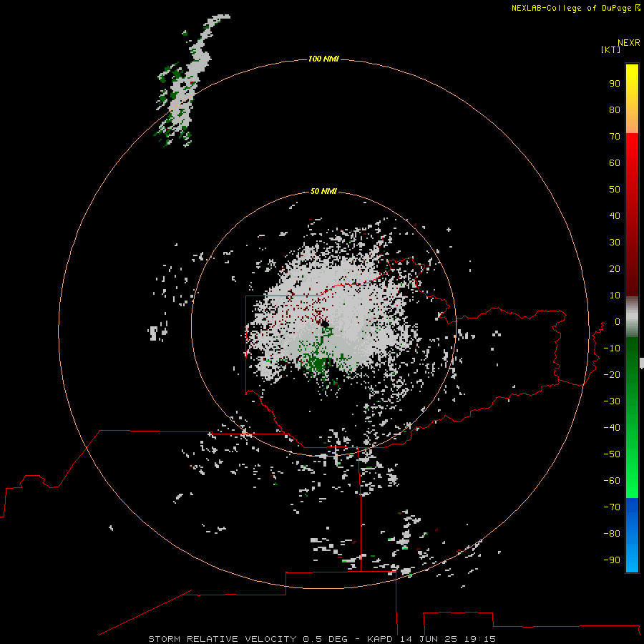Click the 80 value on the velocity scale
This screenshot has height=644, width=644.
click(615, 110)
